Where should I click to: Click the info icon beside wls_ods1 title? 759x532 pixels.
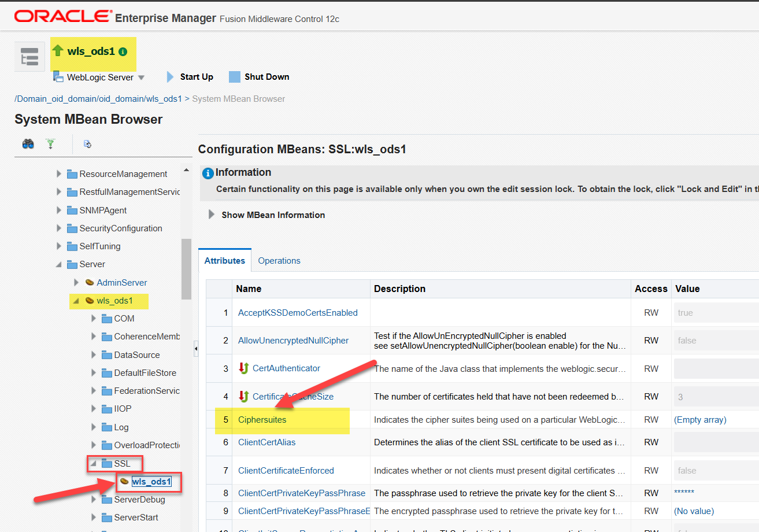point(123,51)
